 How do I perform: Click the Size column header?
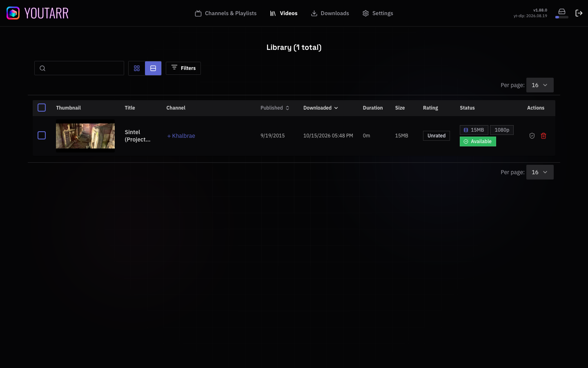click(x=400, y=108)
